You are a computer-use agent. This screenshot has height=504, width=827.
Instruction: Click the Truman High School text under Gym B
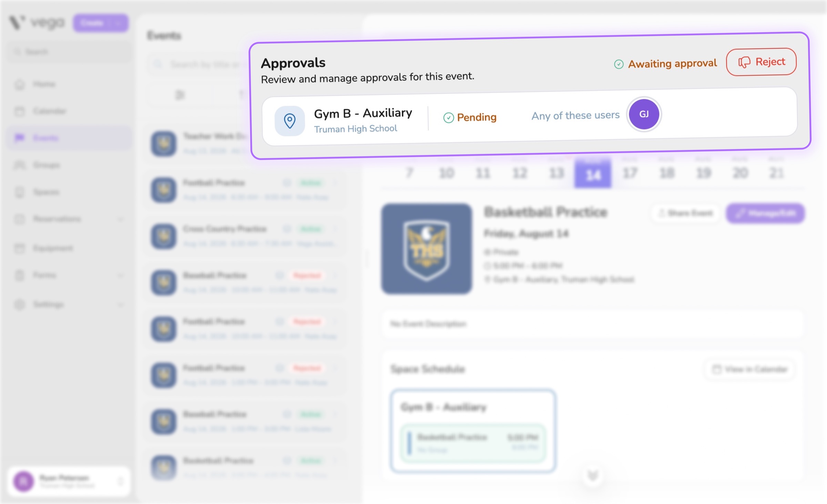tap(356, 129)
